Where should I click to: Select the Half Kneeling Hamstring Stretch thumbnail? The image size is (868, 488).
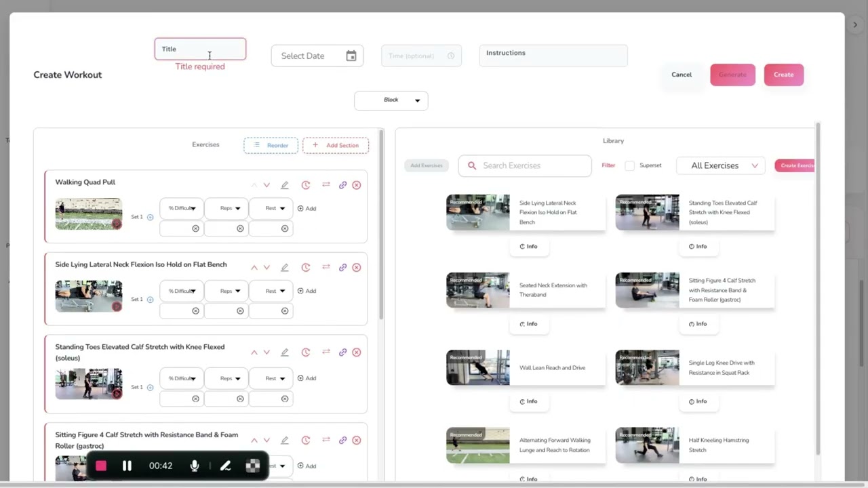point(647,445)
